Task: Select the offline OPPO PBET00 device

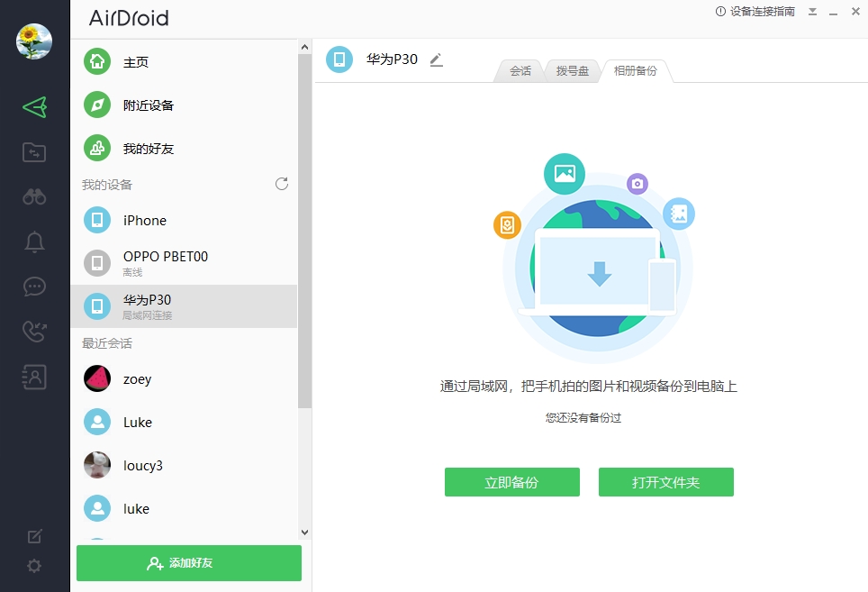Action: [x=184, y=263]
